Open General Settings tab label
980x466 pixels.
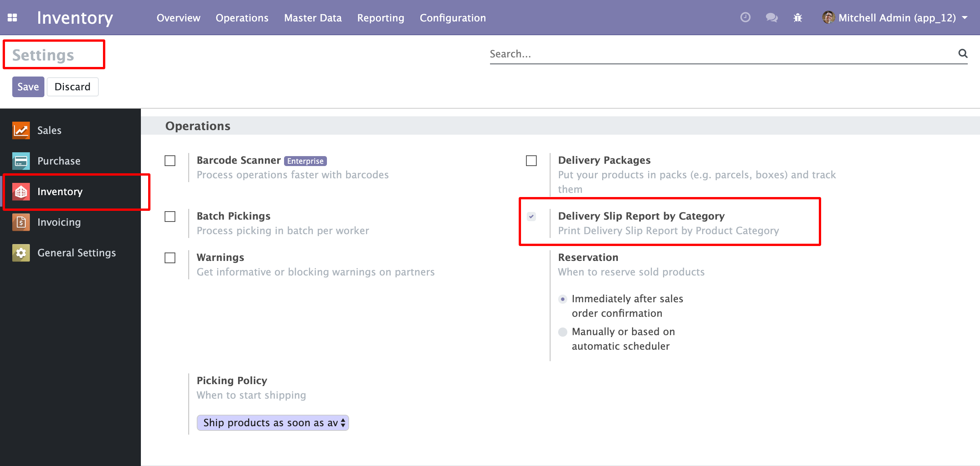77,253
